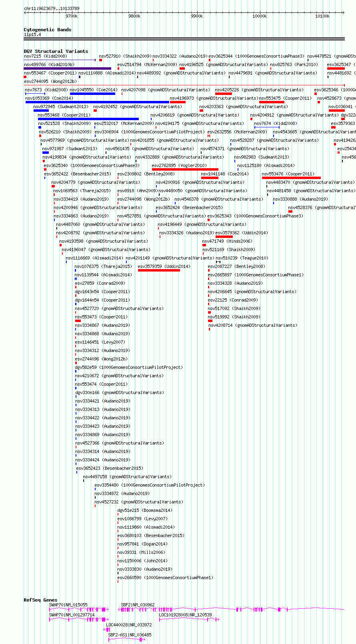Click the nsv4205226 red variant bar
The image size is (356, 644).
click(x=224, y=94)
